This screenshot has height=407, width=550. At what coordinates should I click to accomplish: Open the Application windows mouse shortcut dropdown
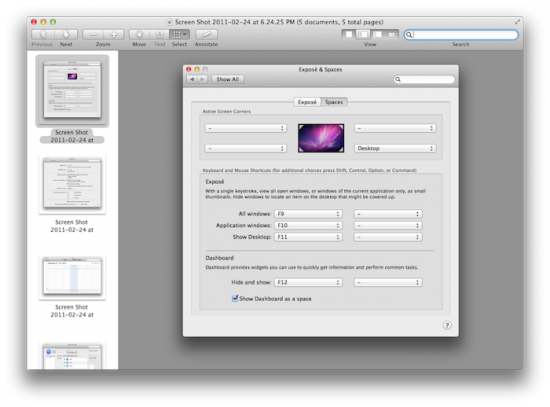[388, 226]
